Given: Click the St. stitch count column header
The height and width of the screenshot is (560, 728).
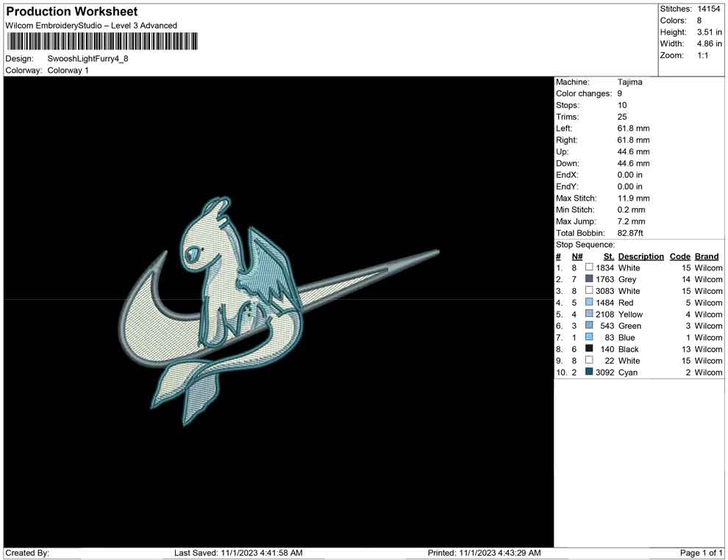Looking at the screenshot, I should coord(608,256).
